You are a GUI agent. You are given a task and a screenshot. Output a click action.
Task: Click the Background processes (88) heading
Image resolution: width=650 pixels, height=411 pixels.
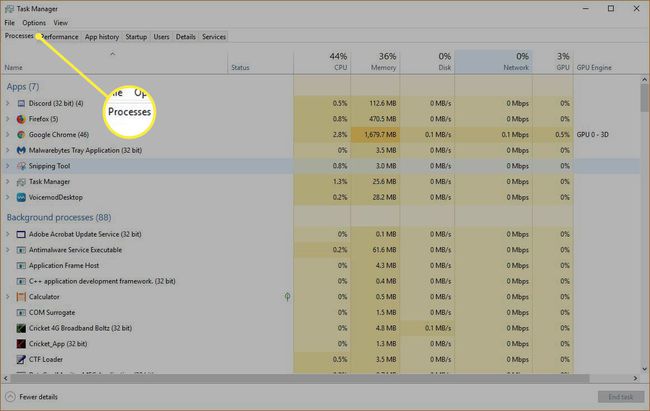coord(59,217)
